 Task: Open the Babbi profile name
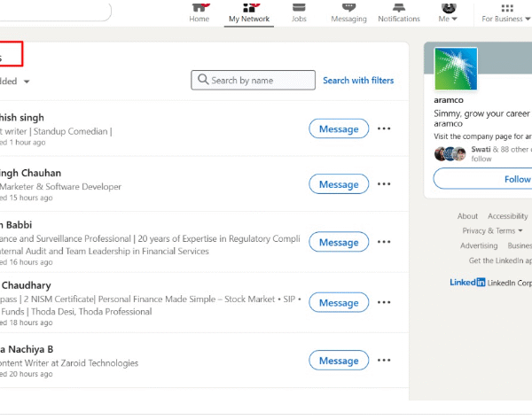coord(16,225)
